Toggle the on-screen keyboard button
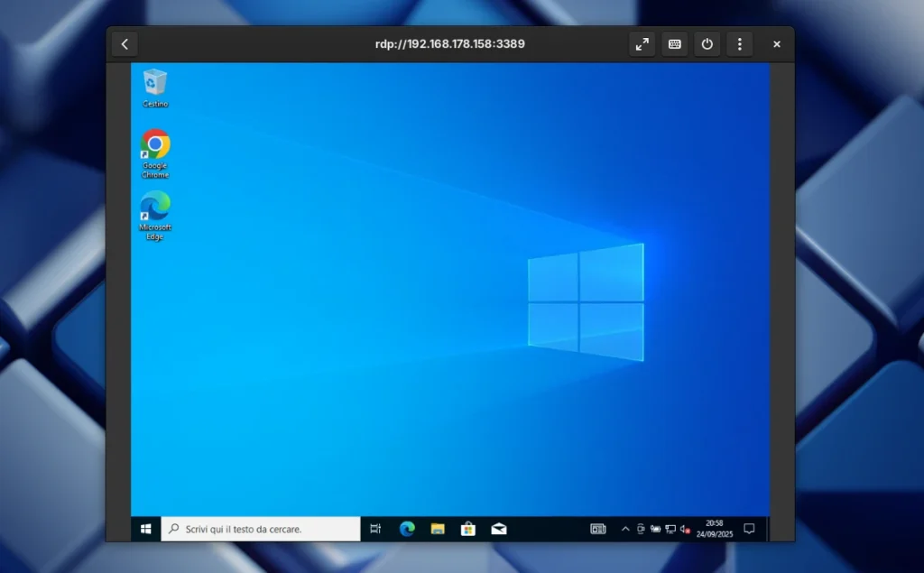The image size is (924, 573). pyautogui.click(x=674, y=43)
